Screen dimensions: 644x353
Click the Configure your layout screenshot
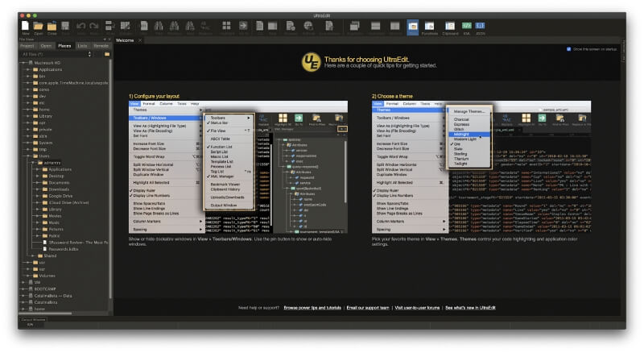[x=237, y=167]
